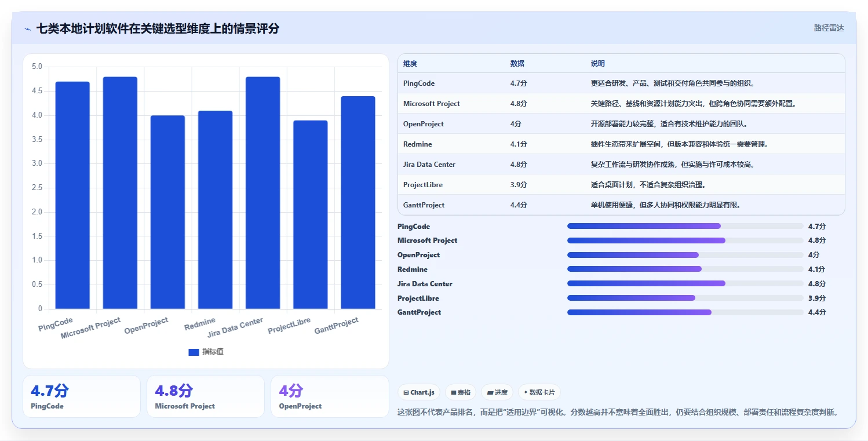Click the OpenProject table cell
The image size is (868, 441).
pyautogui.click(x=424, y=124)
